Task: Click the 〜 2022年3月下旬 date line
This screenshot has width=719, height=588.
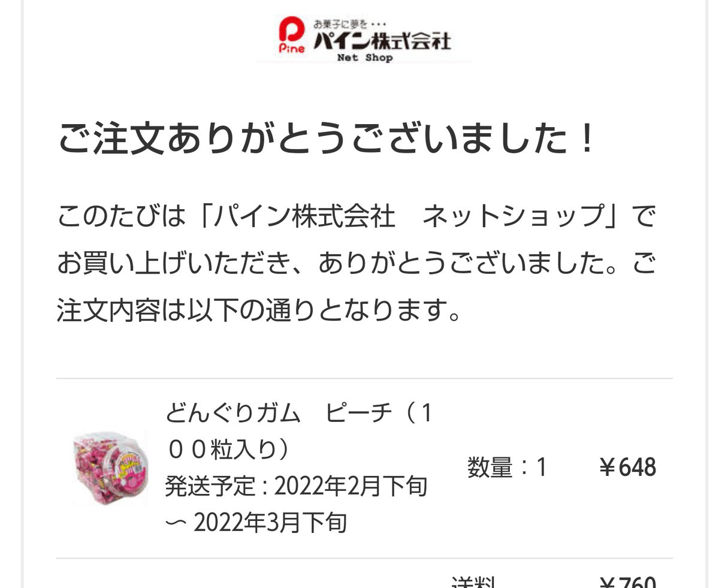Action: (256, 523)
